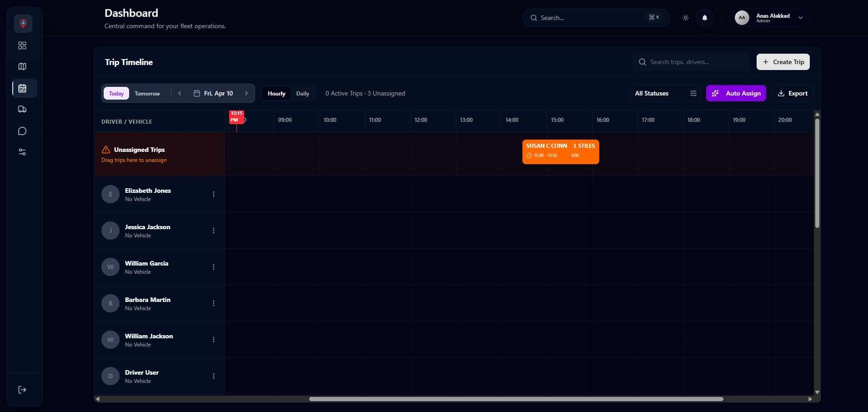Toggle light mode with the sun icon
Screen dimensions: 868x412
click(x=685, y=18)
